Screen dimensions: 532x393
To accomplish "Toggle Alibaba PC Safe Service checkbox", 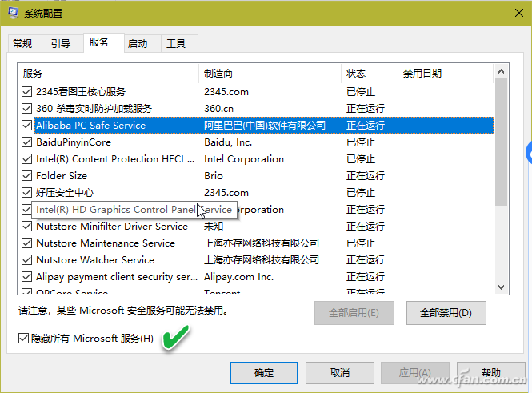I will pos(27,125).
